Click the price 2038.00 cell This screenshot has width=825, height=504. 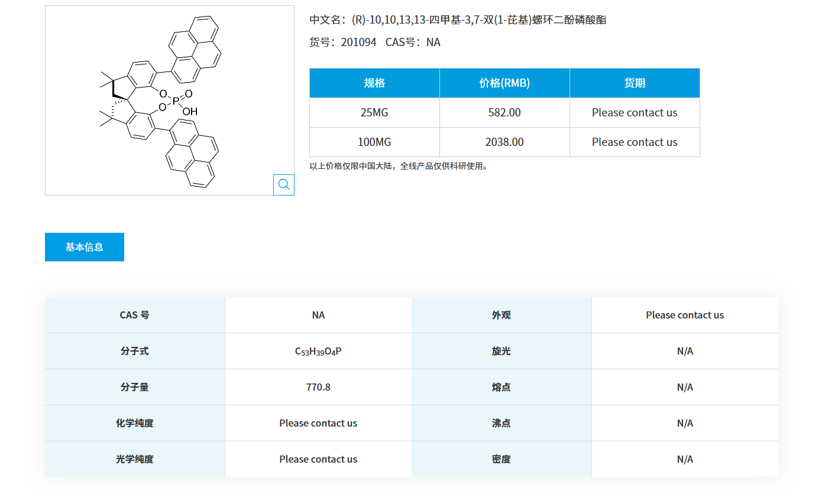coord(504,142)
